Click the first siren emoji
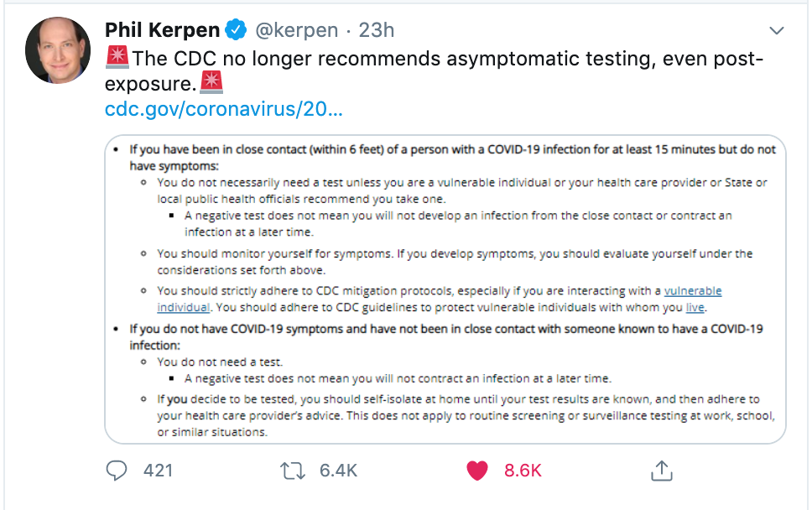Image resolution: width=812 pixels, height=510 pixels. tap(117, 57)
